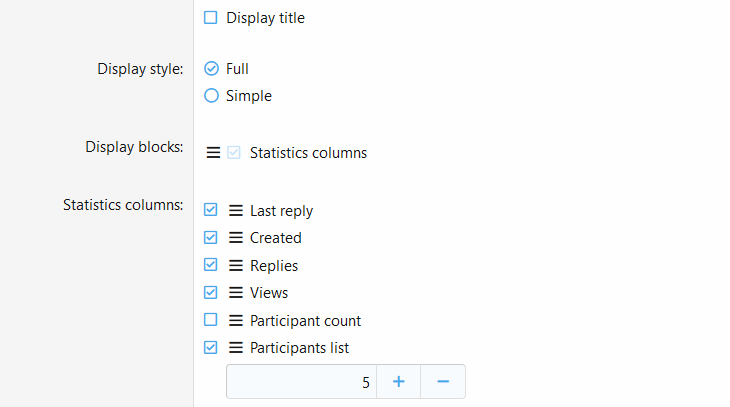Enable the Display title checkbox
Screen dimensions: 730x407
210,18
